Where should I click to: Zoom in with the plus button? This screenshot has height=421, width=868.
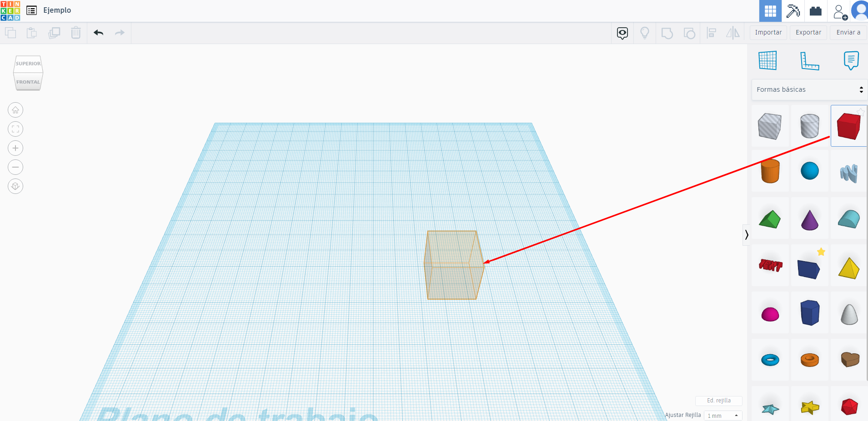pyautogui.click(x=15, y=148)
